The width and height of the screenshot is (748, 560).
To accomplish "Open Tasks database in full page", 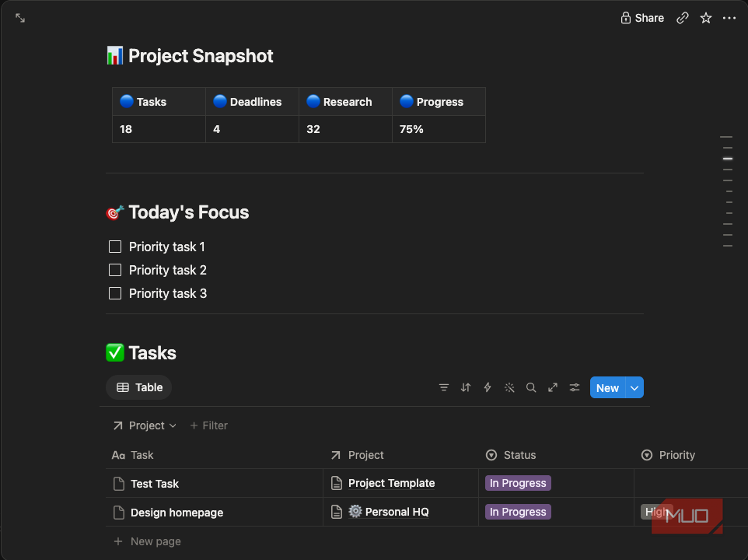I will (x=553, y=387).
